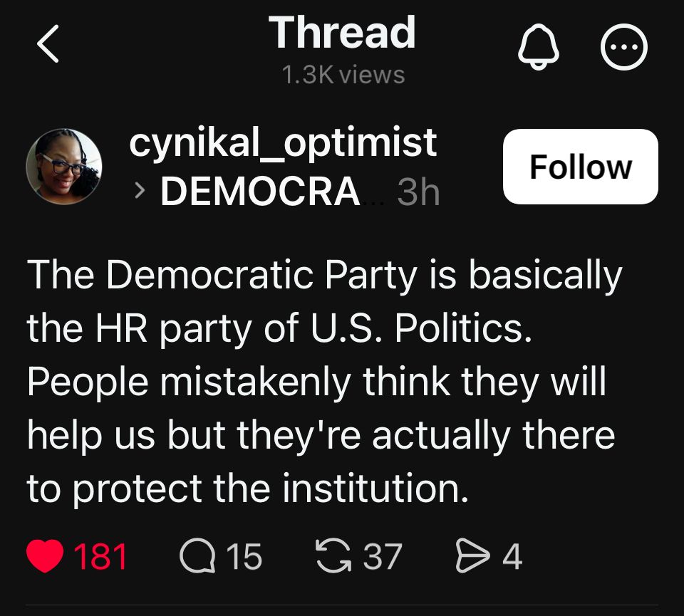This screenshot has height=616, width=684.
Task: Select the Democratic Party post text
Action: (325, 380)
